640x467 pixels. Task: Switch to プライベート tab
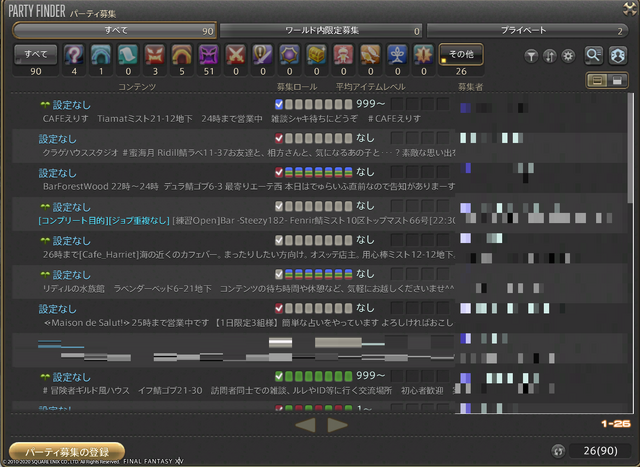(x=527, y=31)
